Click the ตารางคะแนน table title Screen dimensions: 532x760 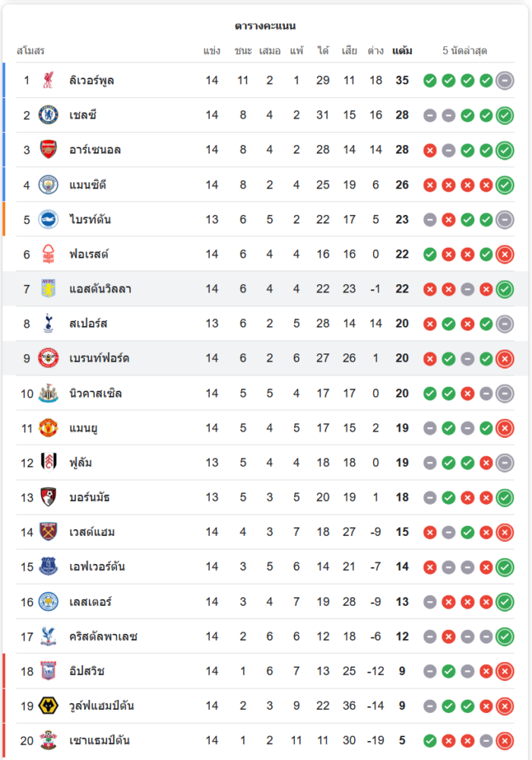[265, 26]
